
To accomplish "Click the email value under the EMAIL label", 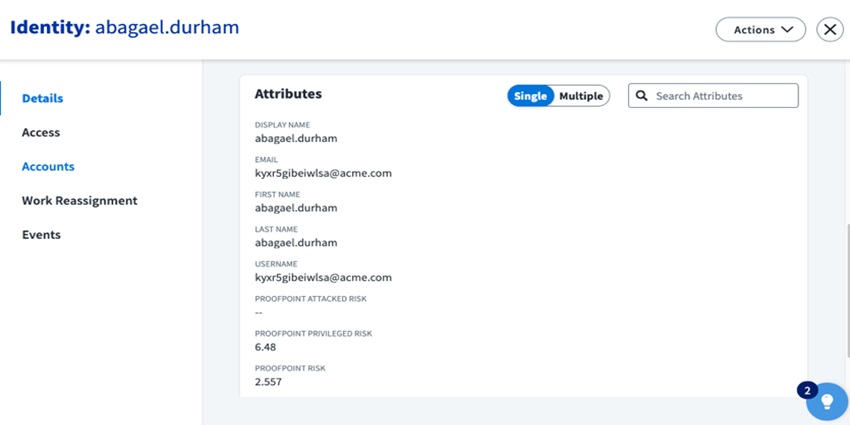I will tap(323, 173).
